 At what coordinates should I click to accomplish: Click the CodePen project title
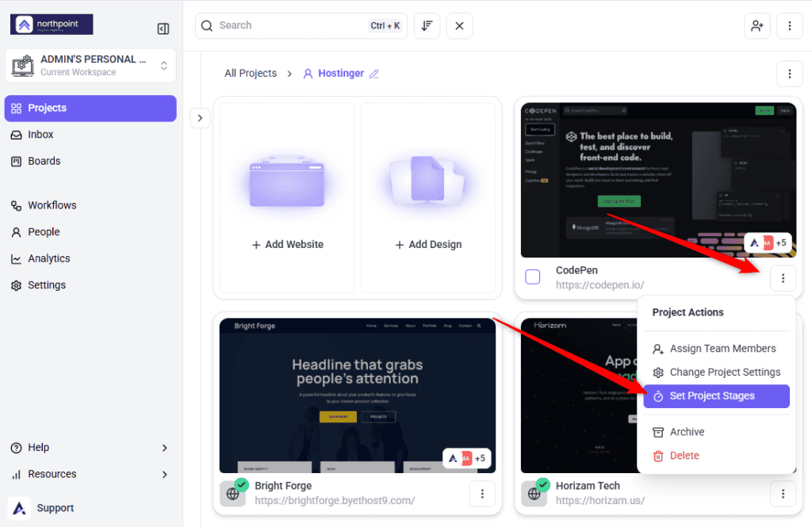[576, 270]
